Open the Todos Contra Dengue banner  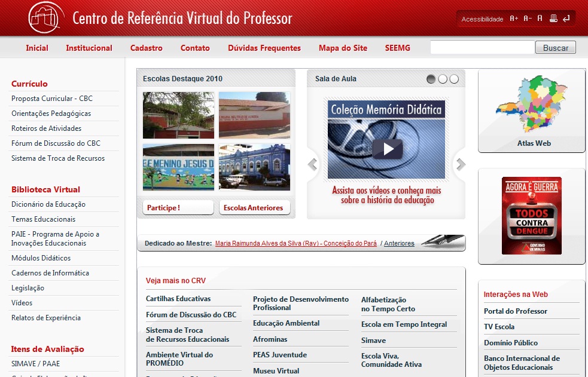[x=531, y=215]
